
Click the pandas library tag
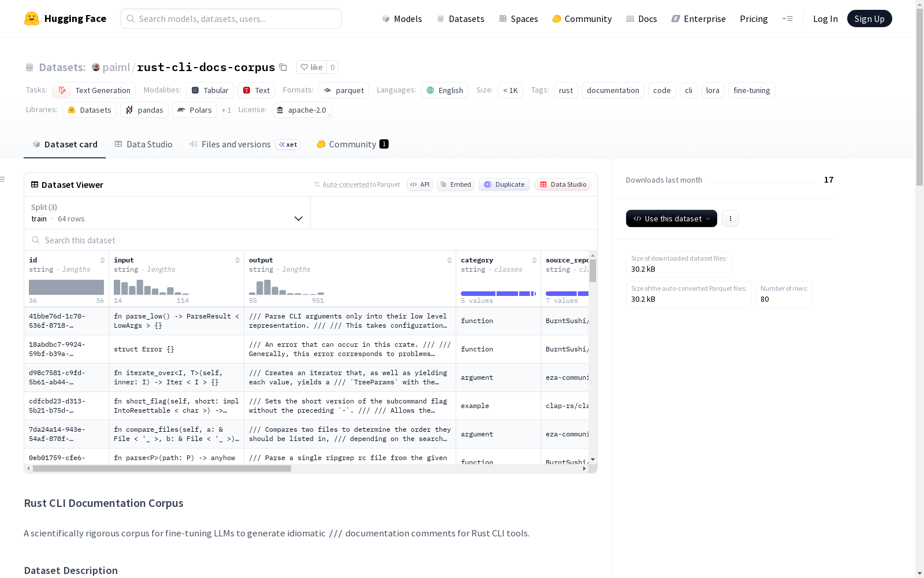click(144, 110)
